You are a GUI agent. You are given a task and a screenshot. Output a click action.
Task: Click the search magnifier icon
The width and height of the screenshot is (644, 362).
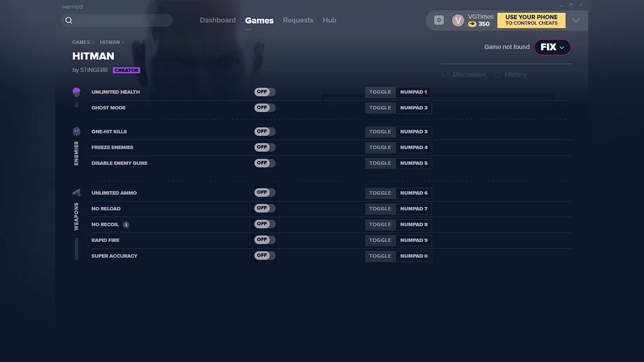(69, 20)
